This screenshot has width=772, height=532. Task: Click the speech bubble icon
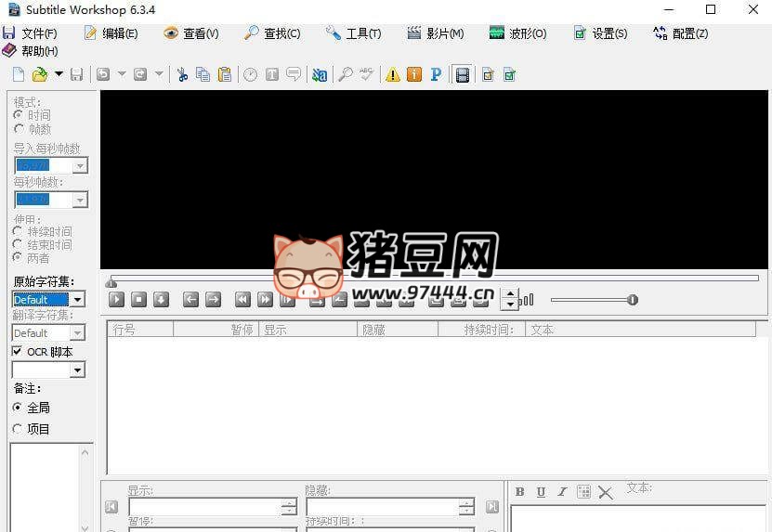(x=294, y=75)
